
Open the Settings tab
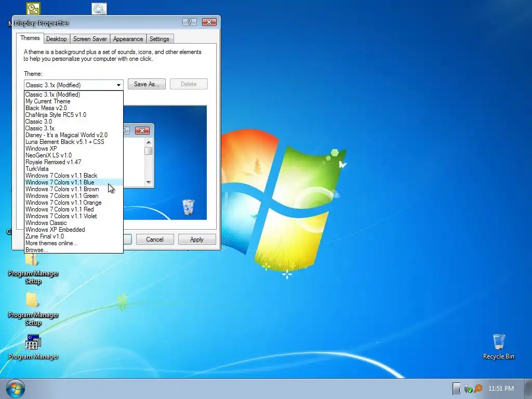[159, 38]
